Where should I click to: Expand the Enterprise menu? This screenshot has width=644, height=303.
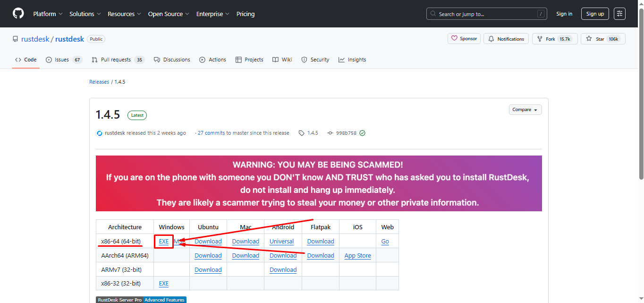(213, 14)
